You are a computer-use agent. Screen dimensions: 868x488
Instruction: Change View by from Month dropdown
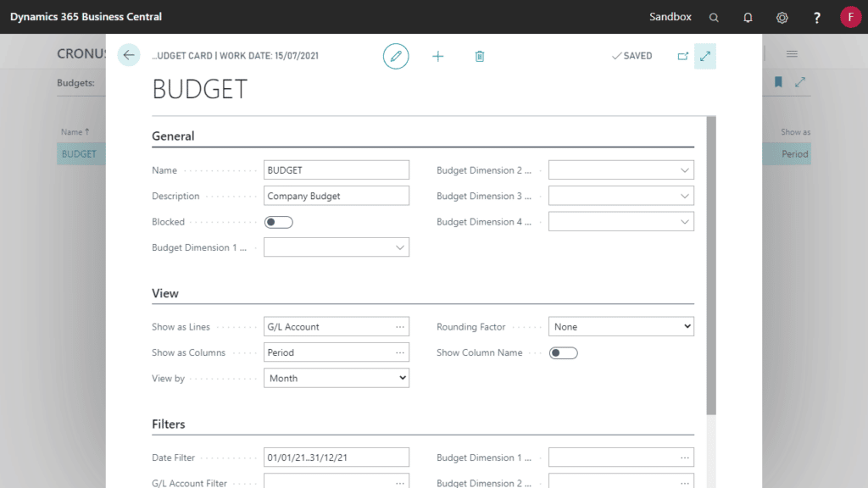point(401,378)
